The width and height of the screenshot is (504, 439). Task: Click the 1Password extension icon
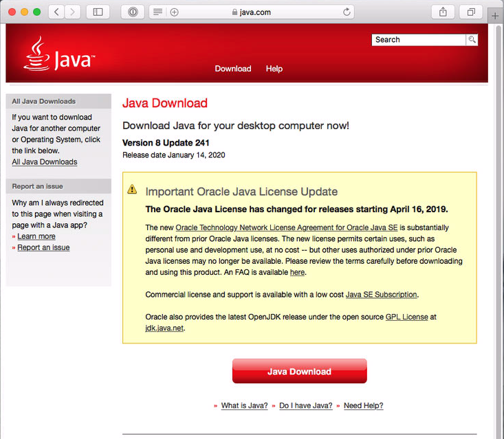point(133,12)
